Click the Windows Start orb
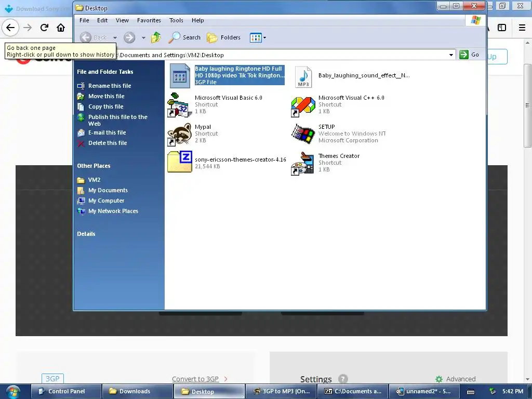532x399 pixels. [13, 392]
